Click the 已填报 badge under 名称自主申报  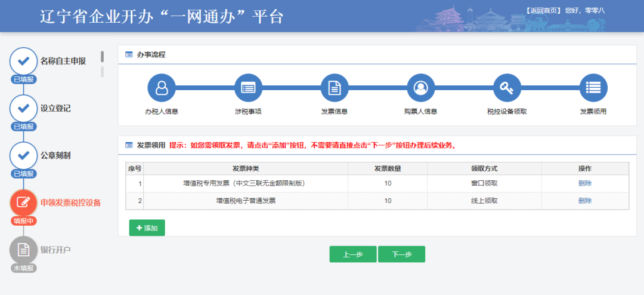coord(23,79)
